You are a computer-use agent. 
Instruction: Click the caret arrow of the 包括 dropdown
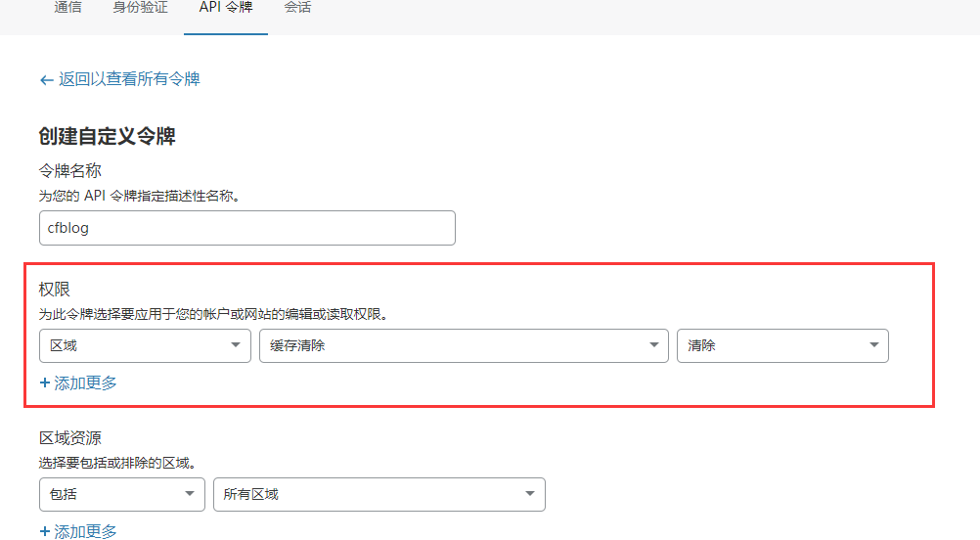point(189,494)
